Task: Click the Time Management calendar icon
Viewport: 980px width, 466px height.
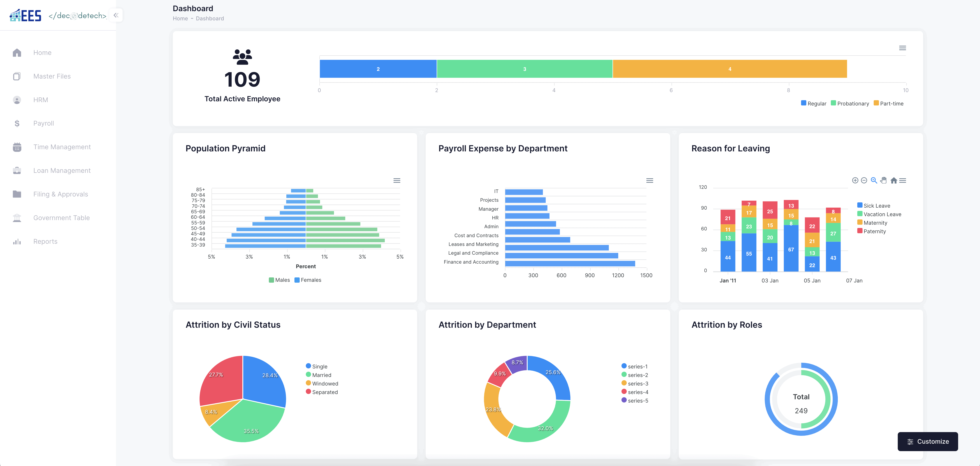Action: click(x=17, y=147)
